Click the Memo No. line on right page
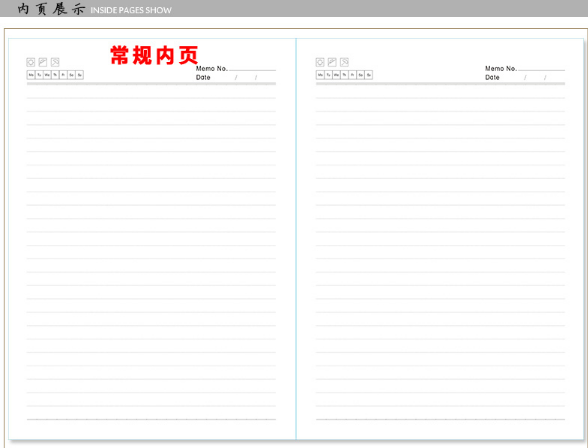Image resolution: width=588 pixels, height=448 pixels. (541, 69)
